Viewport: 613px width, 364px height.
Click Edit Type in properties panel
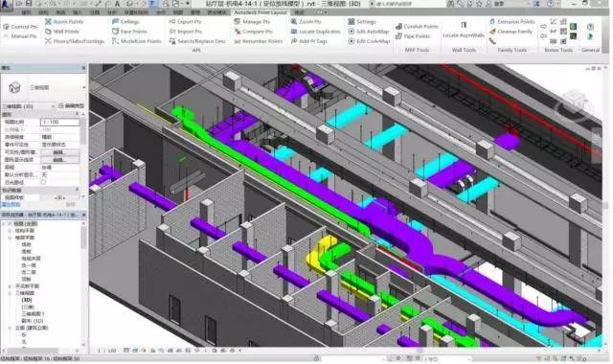pos(71,106)
